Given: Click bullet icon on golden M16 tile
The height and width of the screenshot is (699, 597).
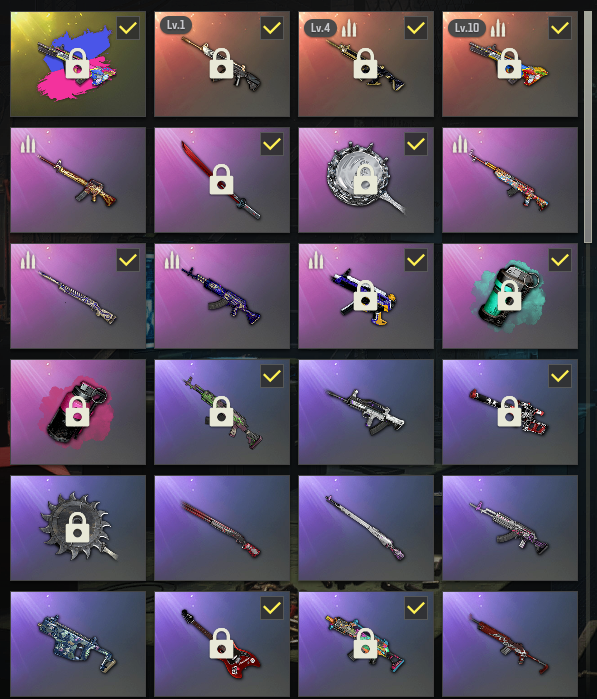Looking at the screenshot, I should coord(28,144).
